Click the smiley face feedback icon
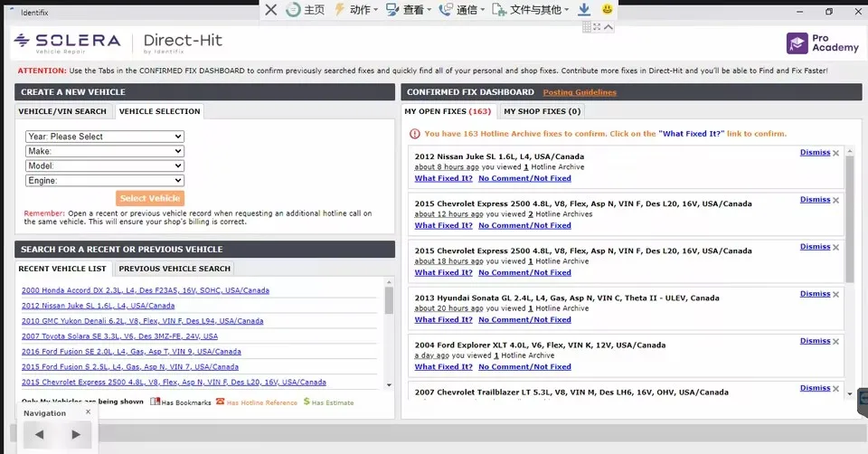The height and width of the screenshot is (454, 868). [608, 10]
